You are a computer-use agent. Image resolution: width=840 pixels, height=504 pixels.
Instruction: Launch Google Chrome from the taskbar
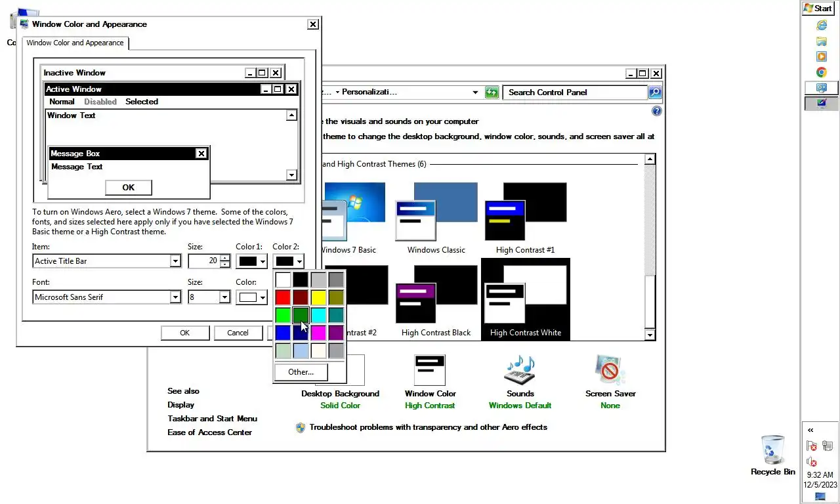[x=821, y=73]
